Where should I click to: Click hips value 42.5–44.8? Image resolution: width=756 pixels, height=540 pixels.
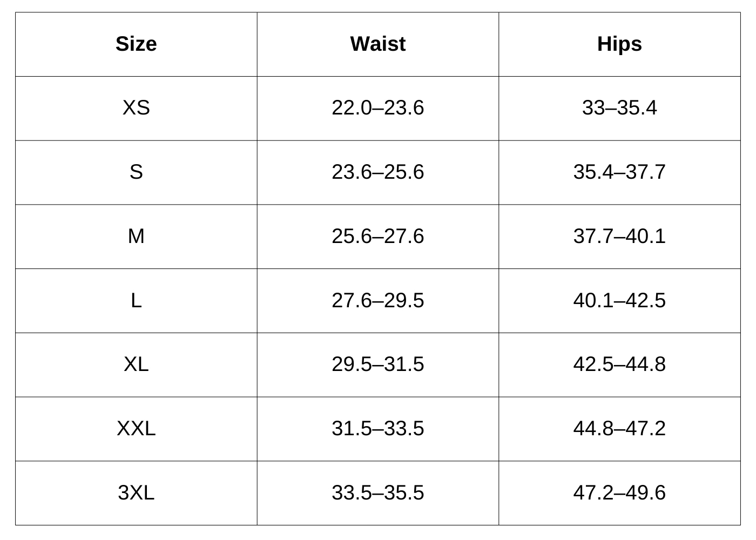[619, 364]
